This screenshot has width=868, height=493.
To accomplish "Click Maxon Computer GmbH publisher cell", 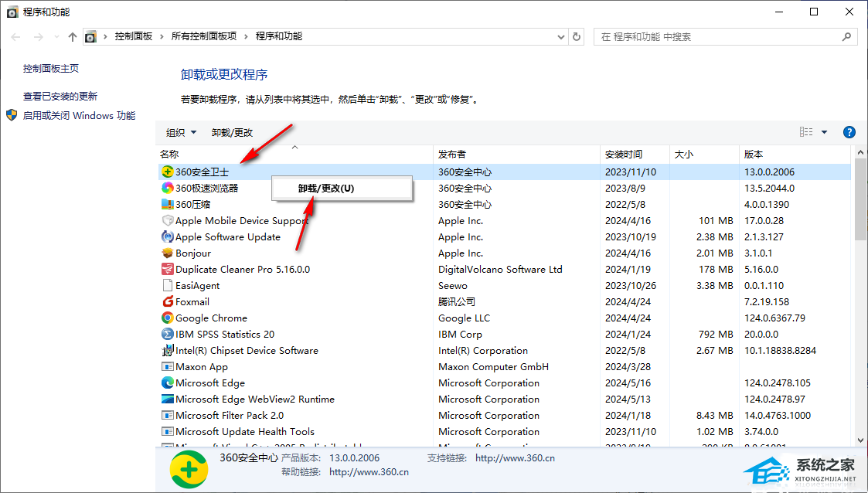I will pyautogui.click(x=493, y=367).
